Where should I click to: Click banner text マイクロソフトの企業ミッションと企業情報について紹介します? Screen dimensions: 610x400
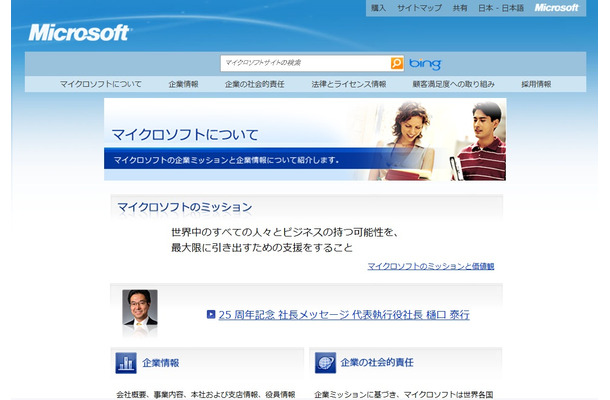point(226,160)
